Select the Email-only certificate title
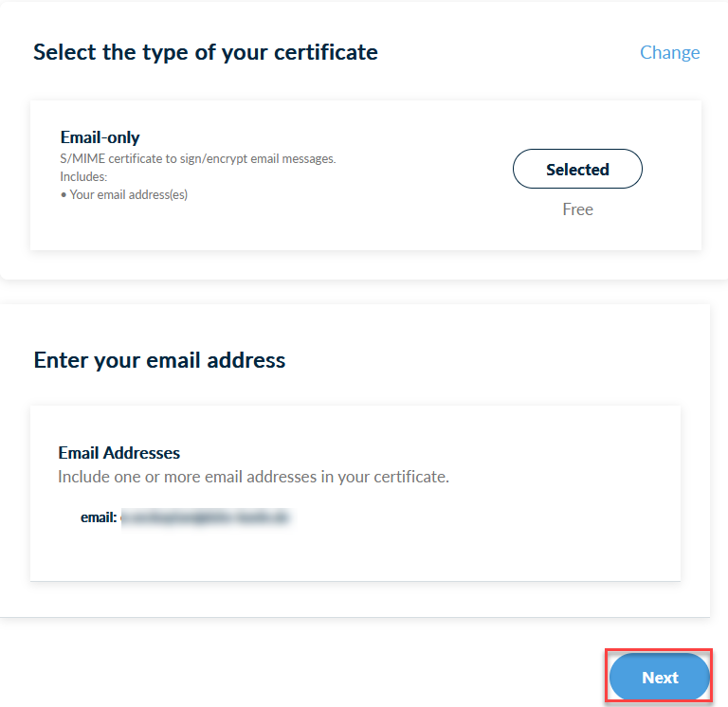Screen dimensions: 728x707 pyautogui.click(x=100, y=137)
